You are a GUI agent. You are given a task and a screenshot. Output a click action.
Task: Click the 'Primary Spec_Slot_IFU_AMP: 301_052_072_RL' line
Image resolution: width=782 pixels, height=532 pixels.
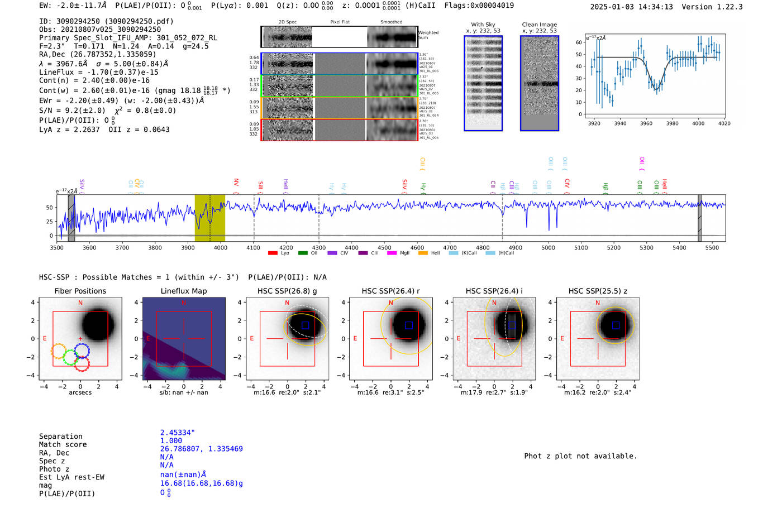[x=128, y=38]
